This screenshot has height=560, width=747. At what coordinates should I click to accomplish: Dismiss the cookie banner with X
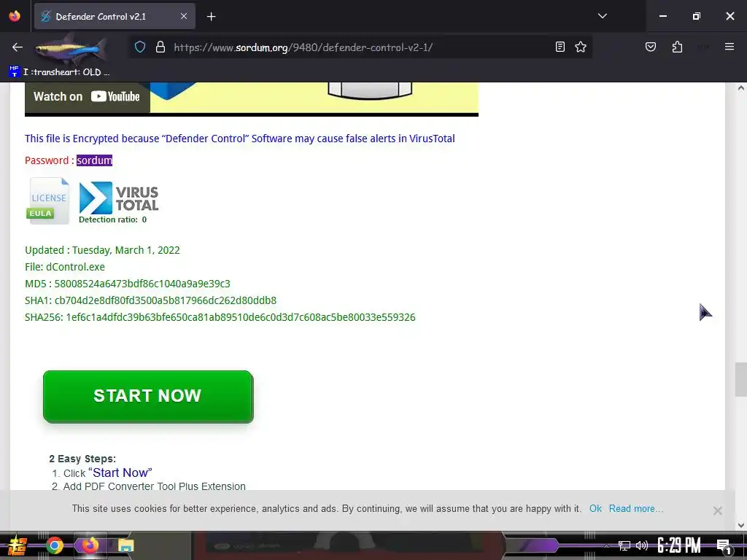coord(718,511)
